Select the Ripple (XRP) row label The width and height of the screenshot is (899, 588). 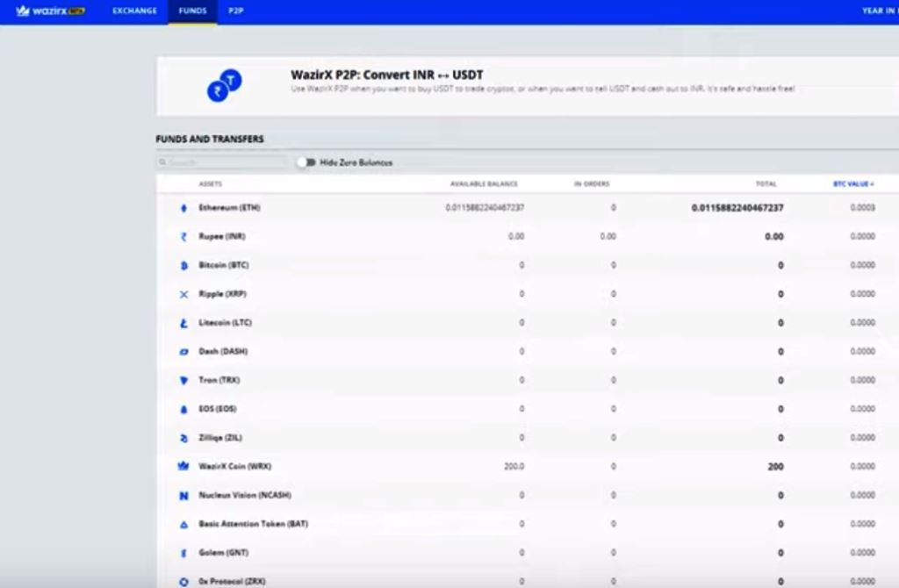(x=222, y=293)
